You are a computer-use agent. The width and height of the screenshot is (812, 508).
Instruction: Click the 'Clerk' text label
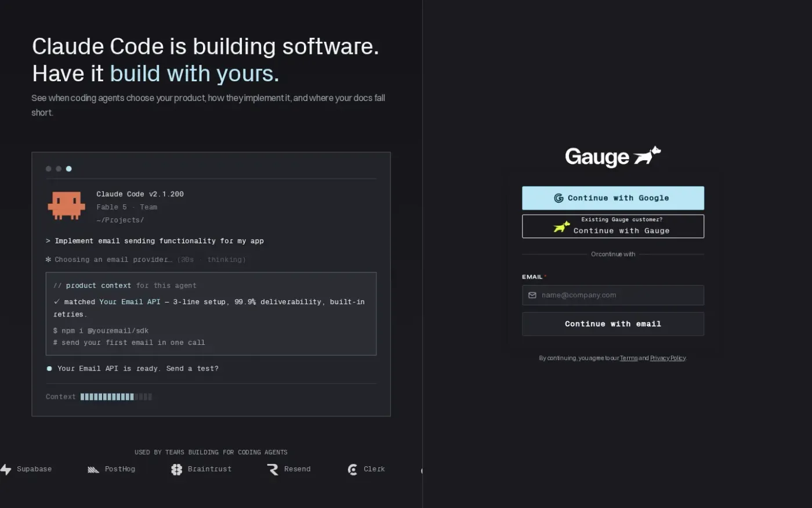pyautogui.click(x=374, y=469)
